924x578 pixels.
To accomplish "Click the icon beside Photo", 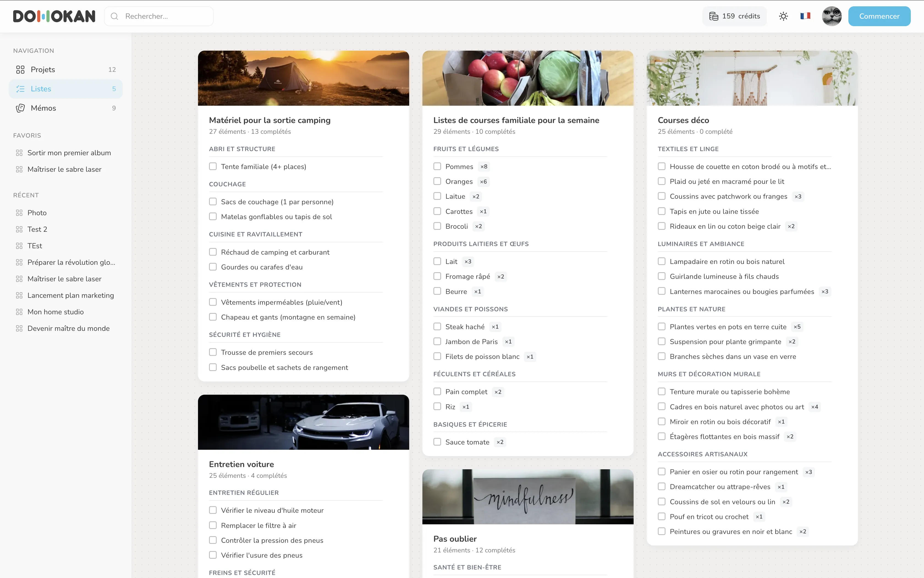I will [x=19, y=213].
